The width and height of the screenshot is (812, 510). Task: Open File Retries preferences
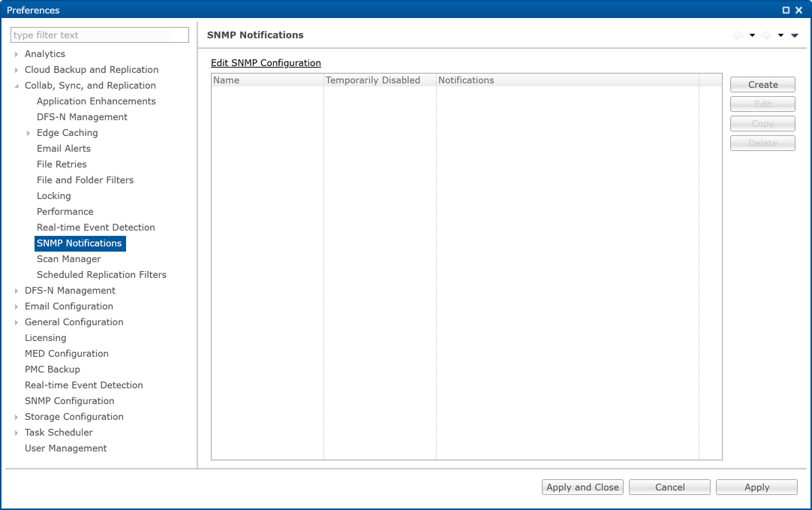[x=62, y=164]
